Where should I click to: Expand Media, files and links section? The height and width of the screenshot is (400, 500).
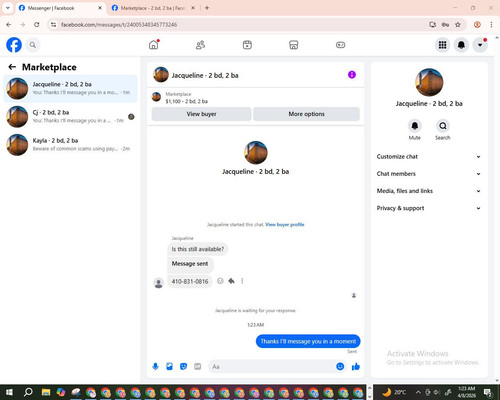point(429,191)
